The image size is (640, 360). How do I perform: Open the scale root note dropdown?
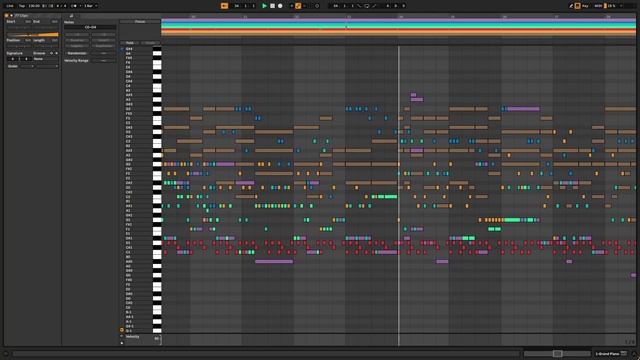coord(27,66)
